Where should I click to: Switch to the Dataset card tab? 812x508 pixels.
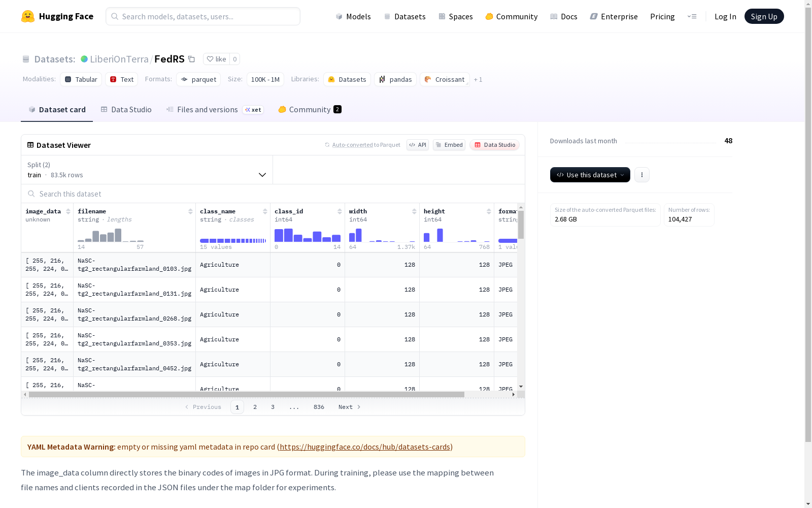[57, 110]
